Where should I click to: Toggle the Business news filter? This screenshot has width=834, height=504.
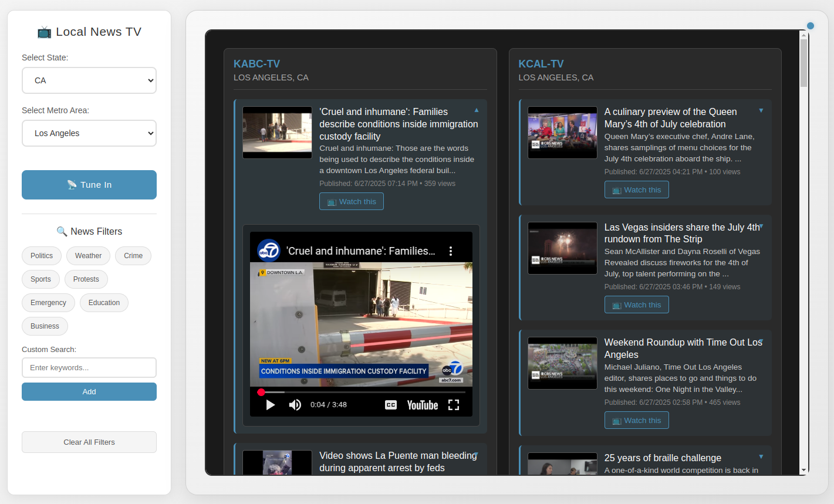45,326
